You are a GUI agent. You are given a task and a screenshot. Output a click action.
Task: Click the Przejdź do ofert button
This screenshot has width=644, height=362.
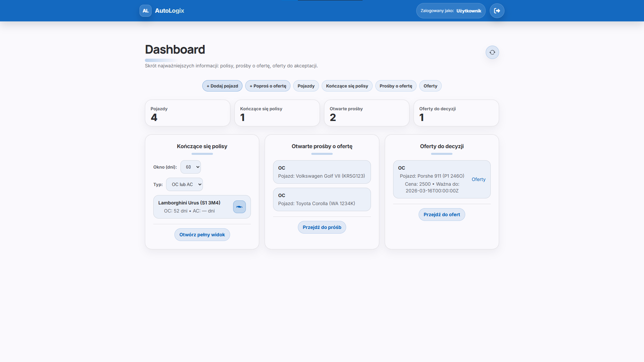[442, 215]
